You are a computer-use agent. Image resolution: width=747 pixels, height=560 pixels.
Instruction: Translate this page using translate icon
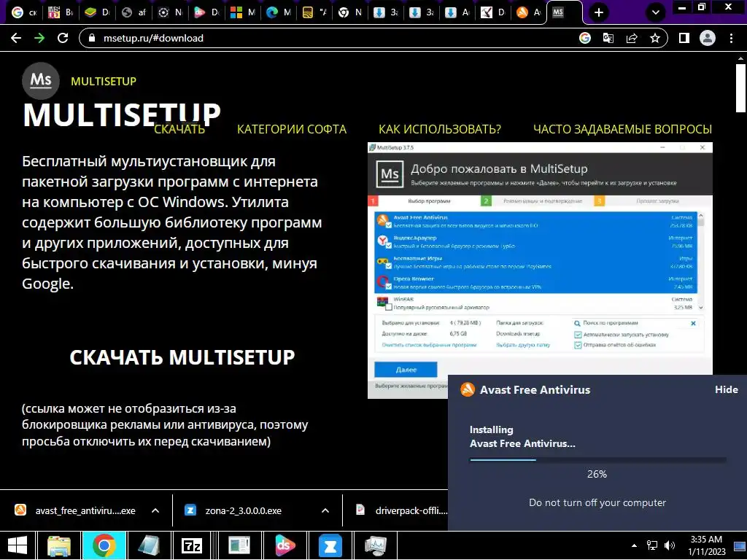[608, 38]
